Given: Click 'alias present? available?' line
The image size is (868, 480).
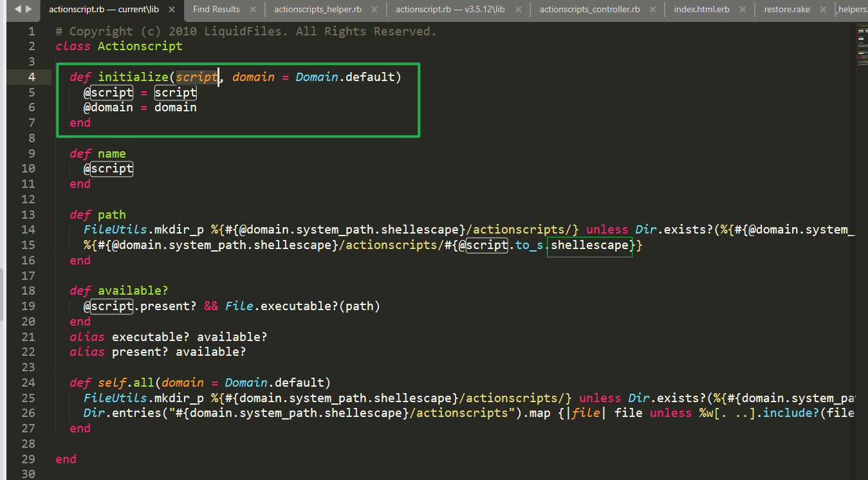Looking at the screenshot, I should point(158,352).
